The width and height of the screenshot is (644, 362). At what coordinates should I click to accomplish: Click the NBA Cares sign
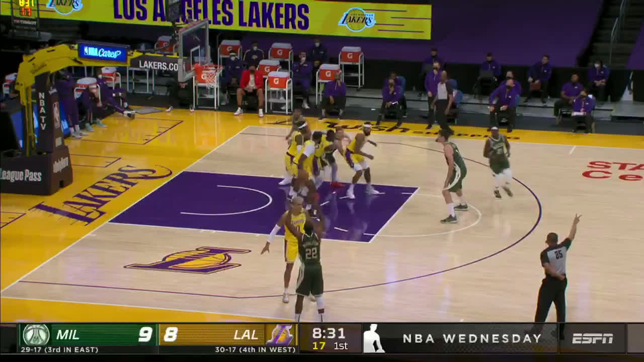103,52
